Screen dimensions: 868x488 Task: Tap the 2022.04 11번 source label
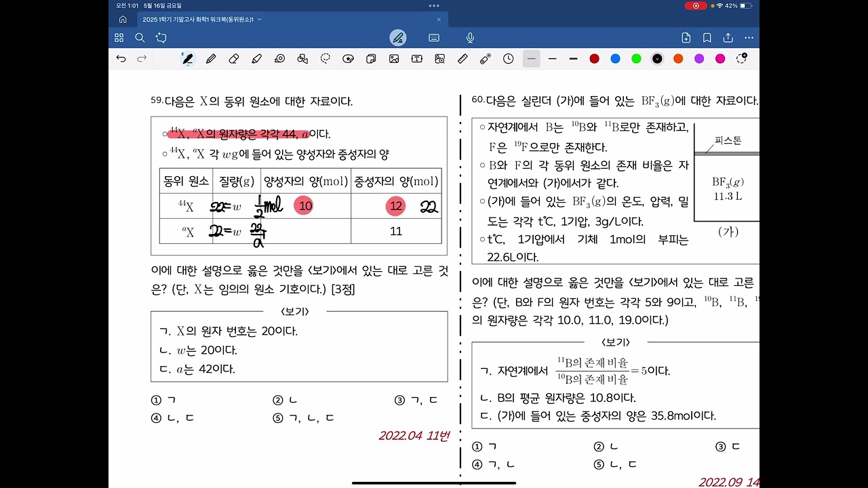click(414, 435)
